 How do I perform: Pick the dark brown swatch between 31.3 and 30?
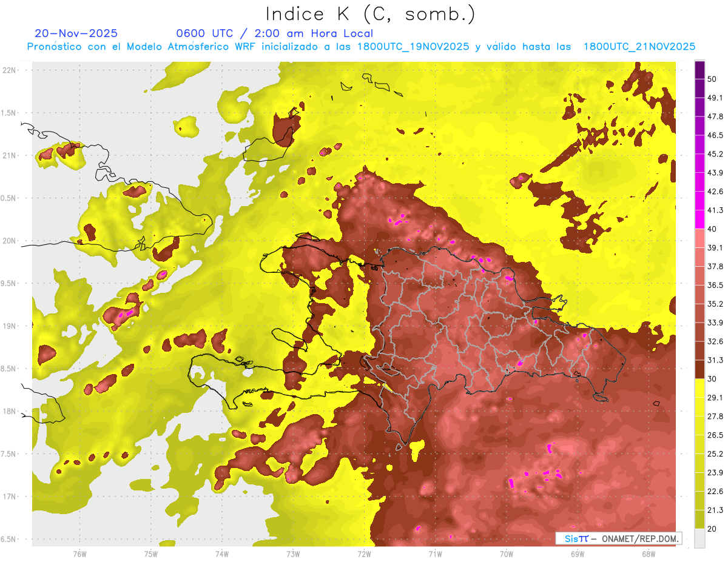click(x=699, y=369)
